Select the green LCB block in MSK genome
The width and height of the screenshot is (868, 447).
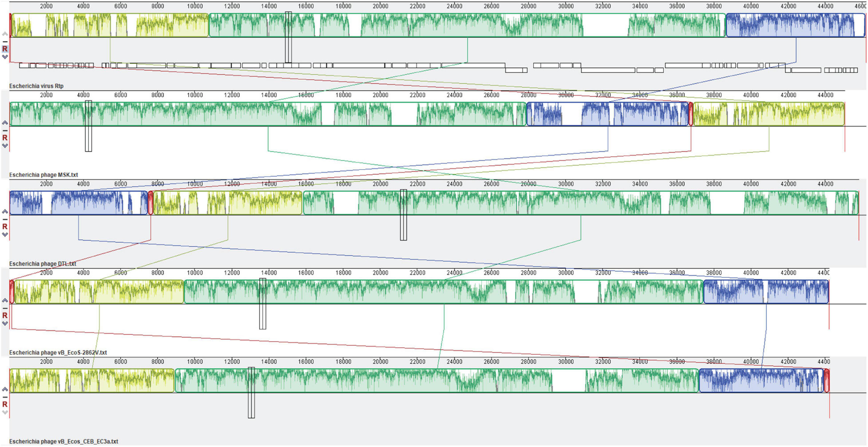click(268, 114)
